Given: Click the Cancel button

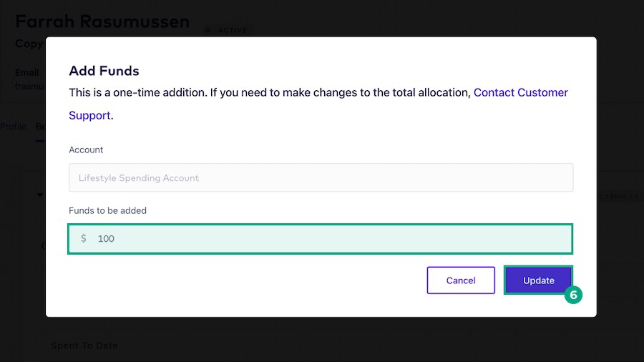Looking at the screenshot, I should pyautogui.click(x=461, y=280).
